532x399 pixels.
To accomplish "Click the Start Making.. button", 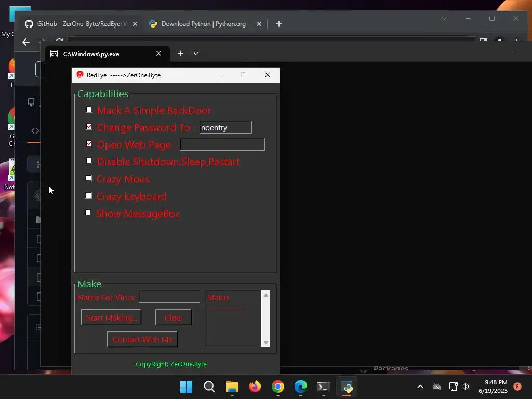I will (111, 317).
